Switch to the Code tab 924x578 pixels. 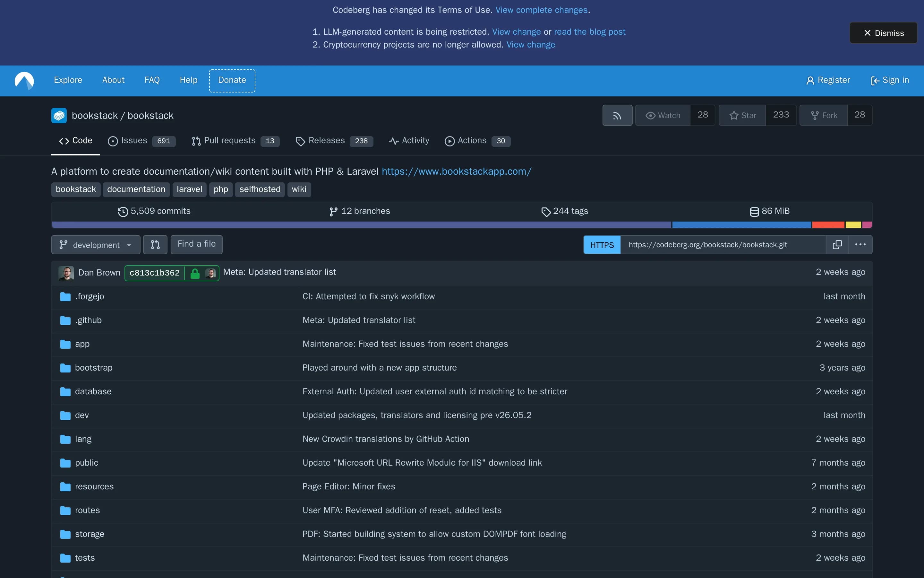coord(76,141)
